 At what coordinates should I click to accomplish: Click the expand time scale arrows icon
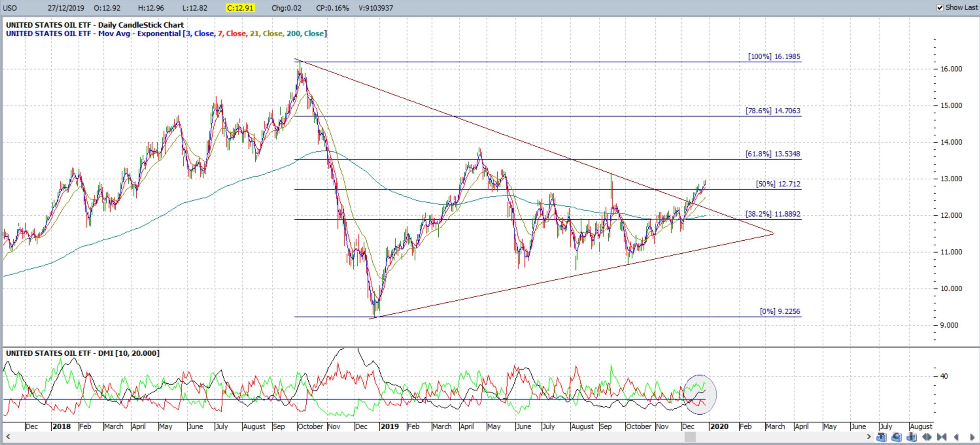click(x=927, y=437)
